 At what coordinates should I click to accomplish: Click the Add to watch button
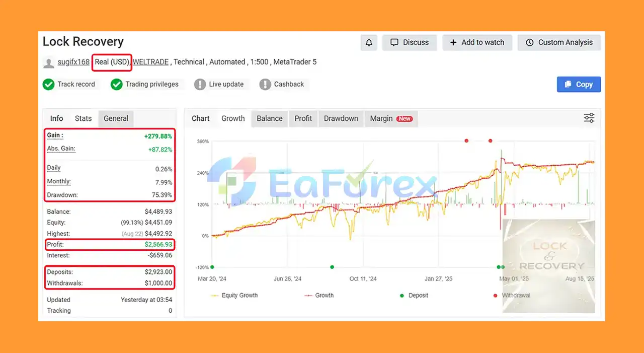point(477,43)
